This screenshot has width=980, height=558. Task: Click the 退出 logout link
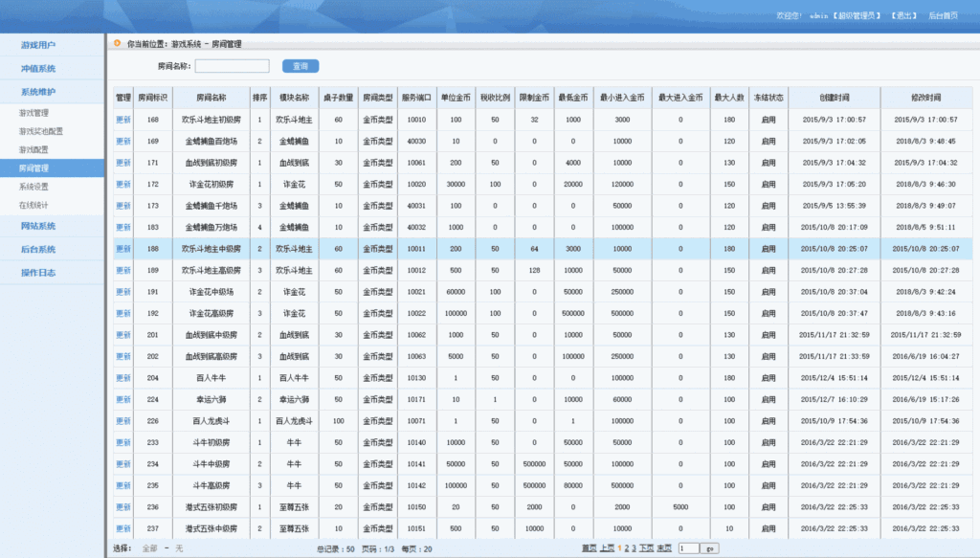(903, 16)
